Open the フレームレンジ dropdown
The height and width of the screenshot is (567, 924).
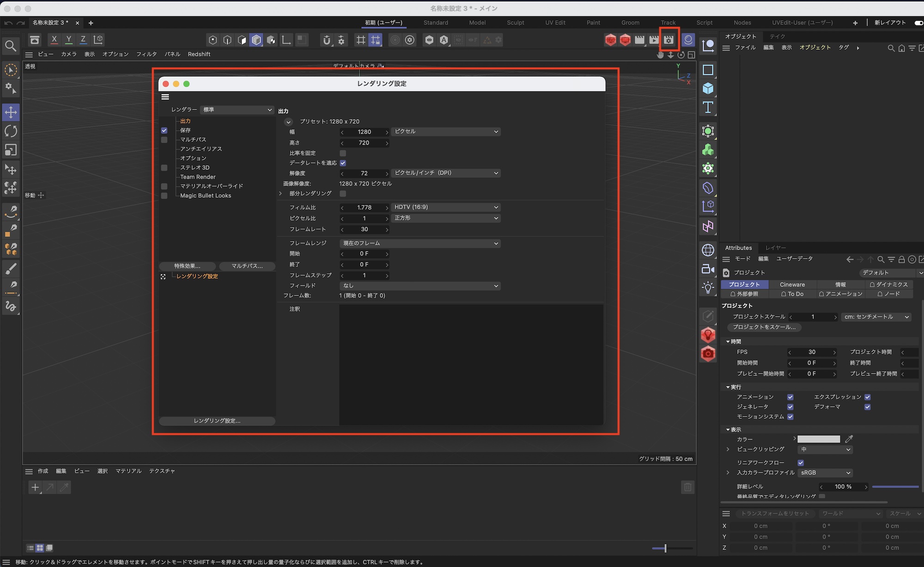pyautogui.click(x=420, y=243)
